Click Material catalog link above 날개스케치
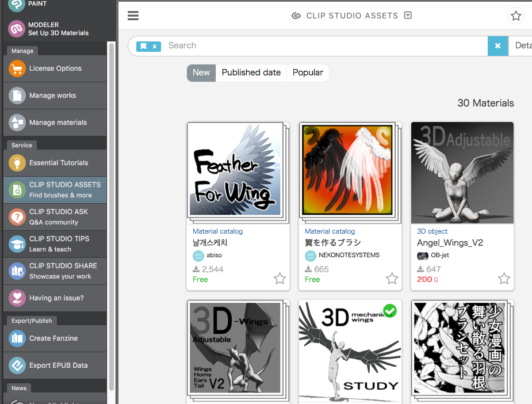Screen dimensions: 532x404 pyautogui.click(x=217, y=231)
